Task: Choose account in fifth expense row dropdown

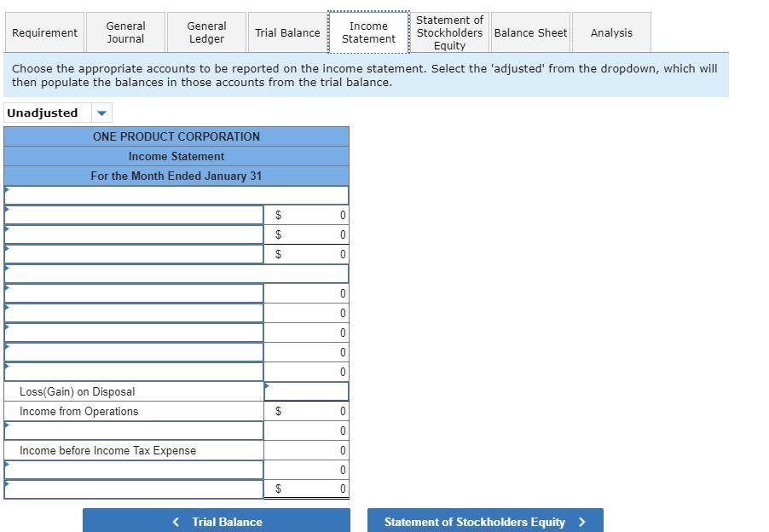Action: 134,372
